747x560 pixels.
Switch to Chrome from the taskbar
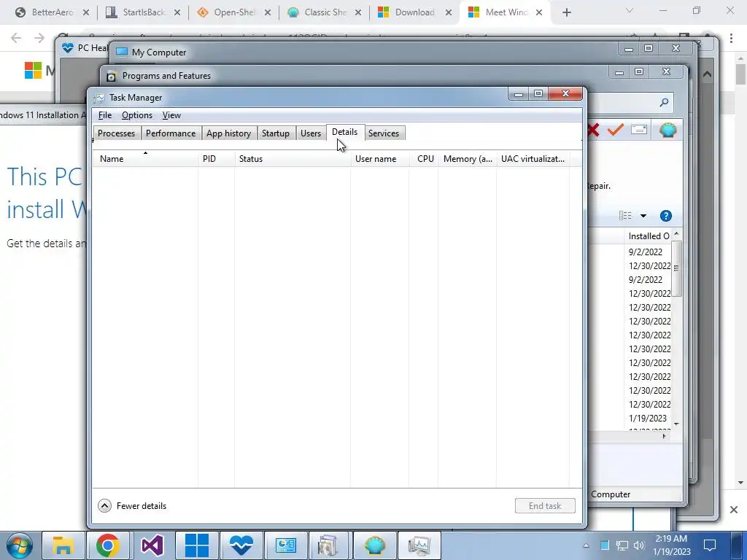pos(108,545)
